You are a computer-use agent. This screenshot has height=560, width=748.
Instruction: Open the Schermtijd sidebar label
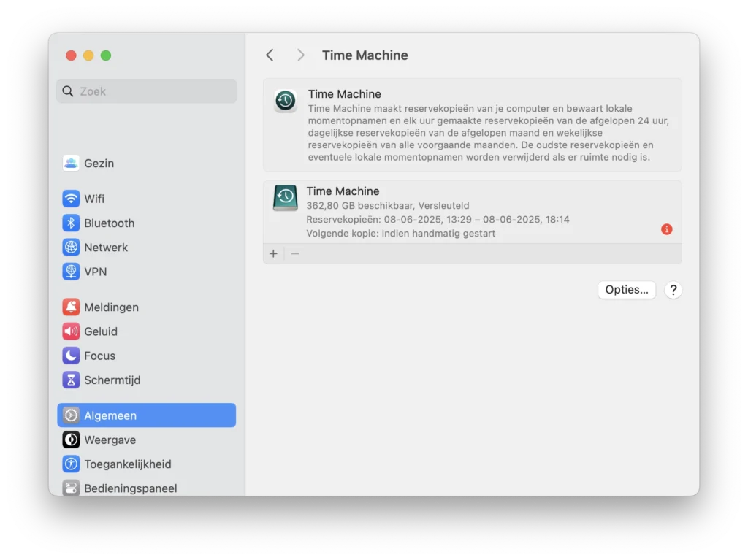(112, 380)
